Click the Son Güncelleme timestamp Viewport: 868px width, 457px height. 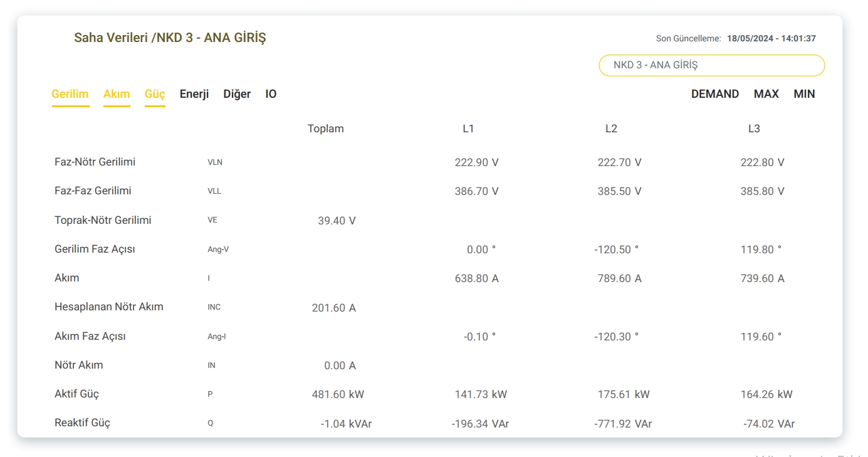point(771,38)
